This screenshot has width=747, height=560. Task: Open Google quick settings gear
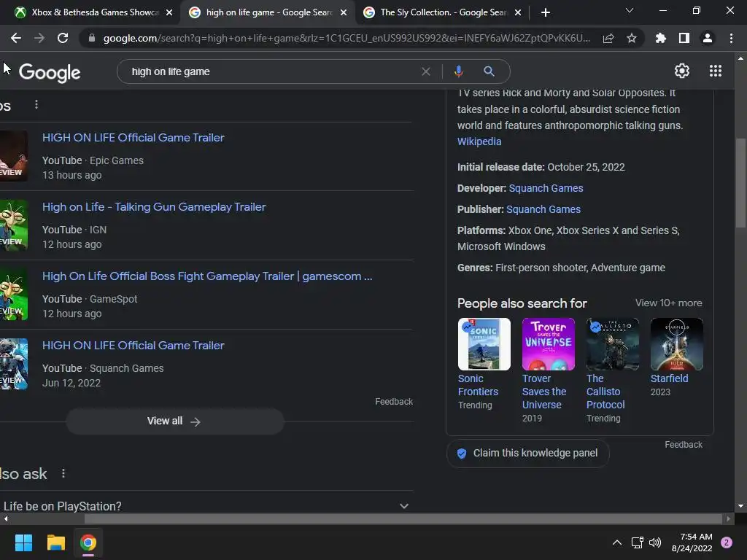[x=682, y=71]
